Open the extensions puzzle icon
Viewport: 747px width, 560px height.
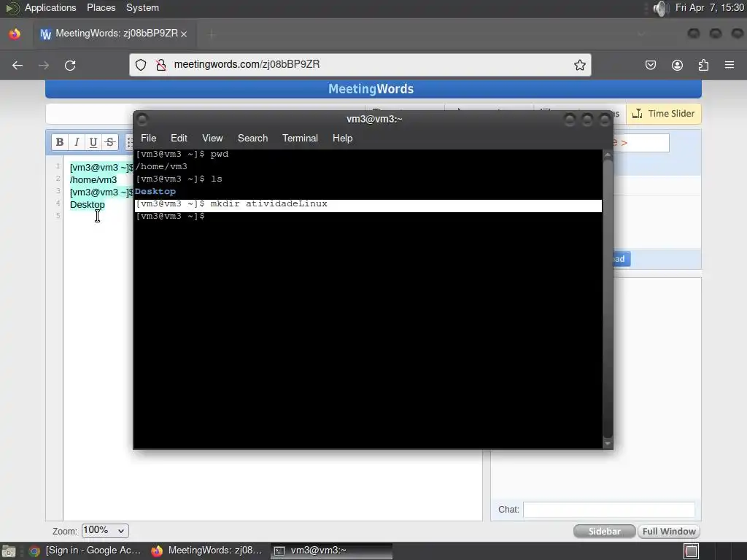click(x=703, y=65)
